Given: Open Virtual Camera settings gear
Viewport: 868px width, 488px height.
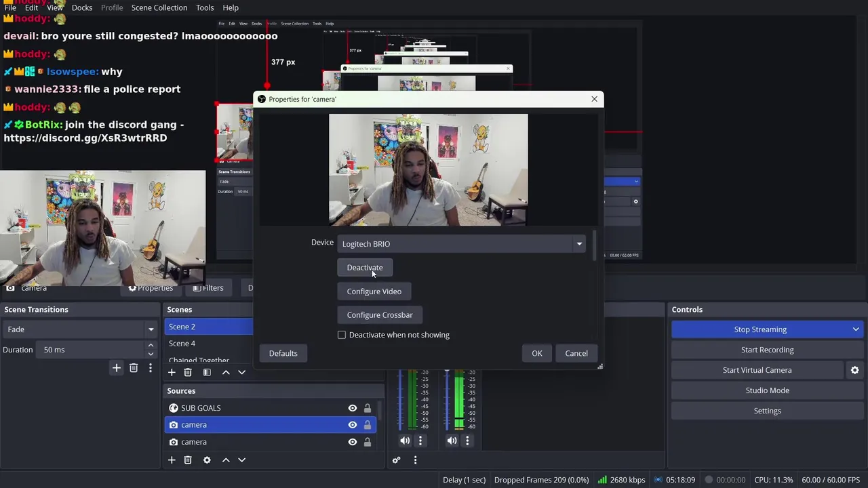Looking at the screenshot, I should (x=854, y=370).
